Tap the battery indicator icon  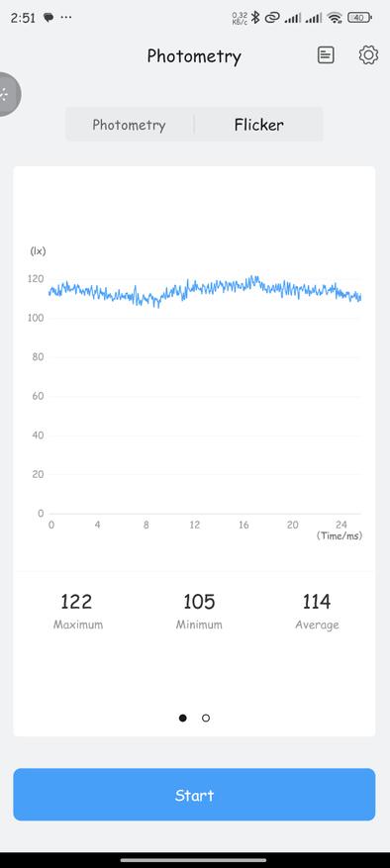(359, 18)
